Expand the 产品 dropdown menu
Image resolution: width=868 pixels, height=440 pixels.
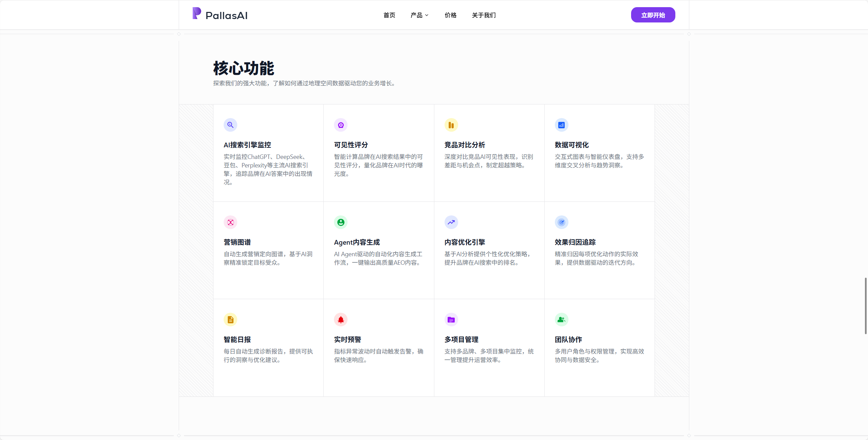(x=419, y=15)
